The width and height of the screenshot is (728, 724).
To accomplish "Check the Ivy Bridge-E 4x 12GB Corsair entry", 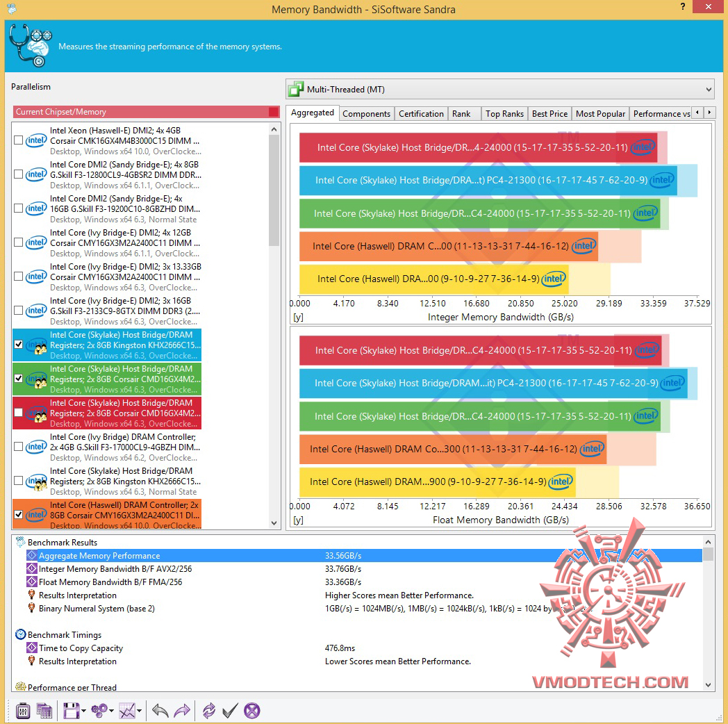I will pyautogui.click(x=19, y=242).
